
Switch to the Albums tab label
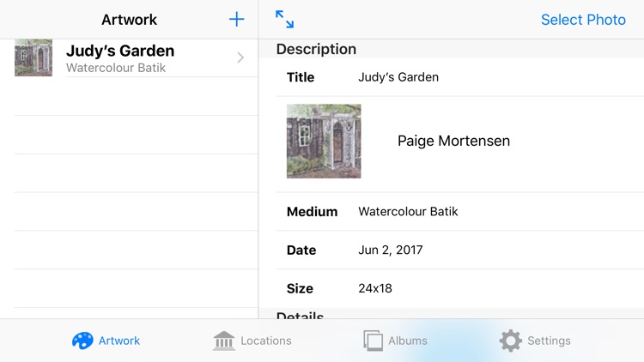point(408,341)
